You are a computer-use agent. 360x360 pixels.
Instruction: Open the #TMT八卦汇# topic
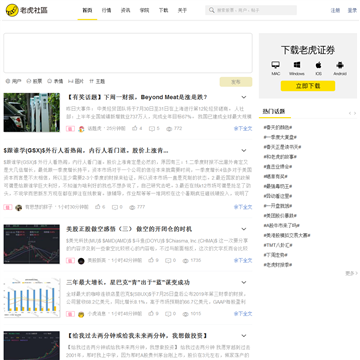click(278, 245)
